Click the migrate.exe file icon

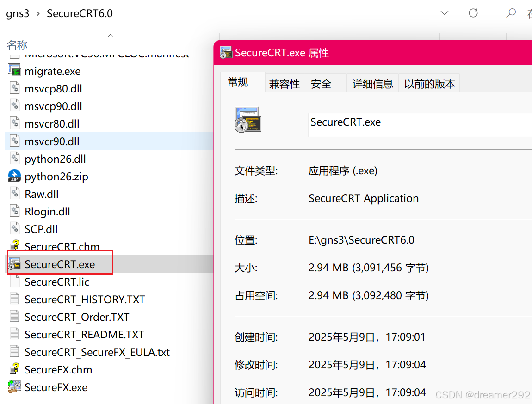point(15,71)
